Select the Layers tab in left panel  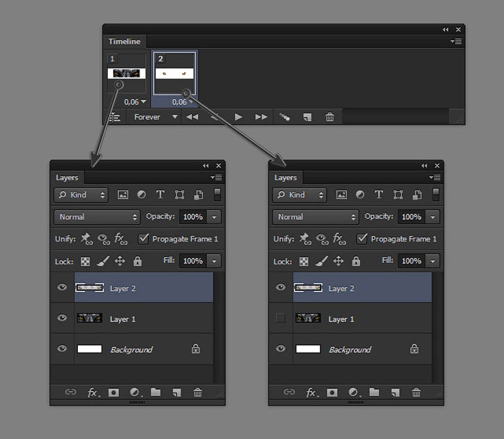(x=67, y=177)
